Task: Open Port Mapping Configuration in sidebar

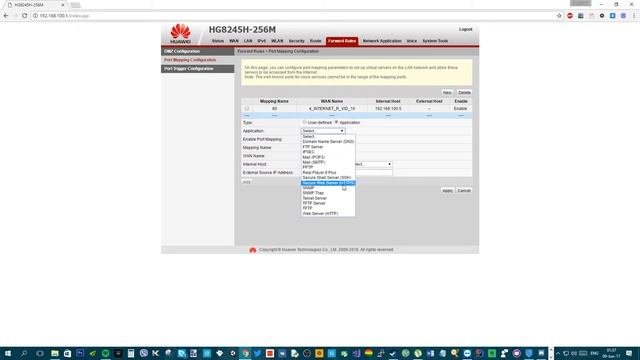Action: 198,60
